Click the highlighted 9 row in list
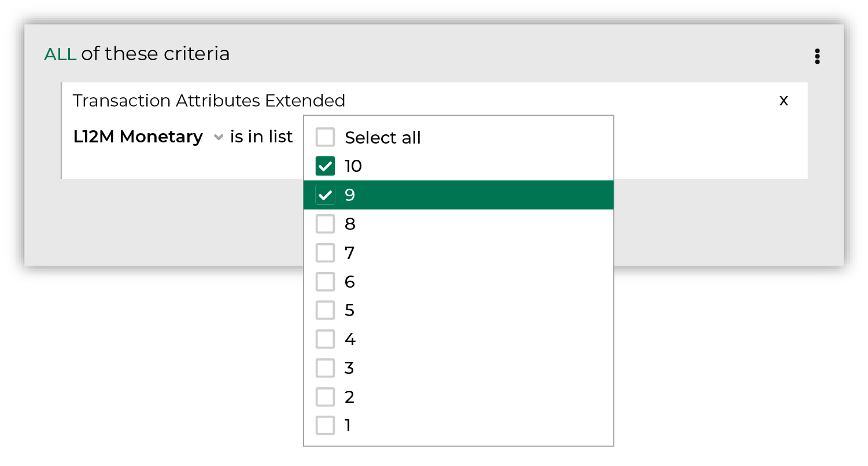The image size is (868, 466). tap(459, 195)
